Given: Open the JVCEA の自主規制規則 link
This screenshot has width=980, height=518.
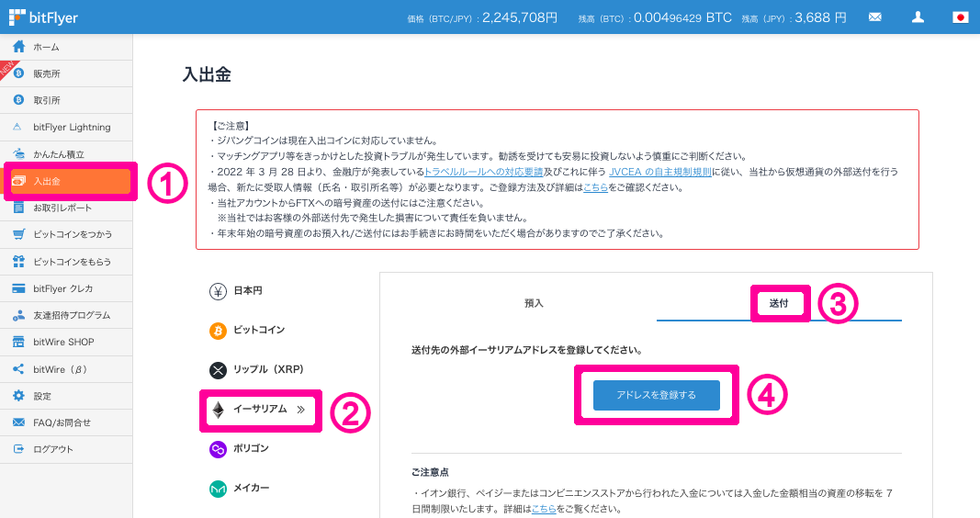Looking at the screenshot, I should (x=660, y=172).
